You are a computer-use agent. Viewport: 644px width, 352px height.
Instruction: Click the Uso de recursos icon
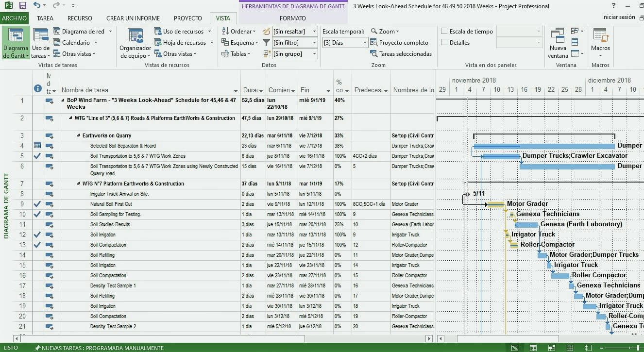[158, 32]
